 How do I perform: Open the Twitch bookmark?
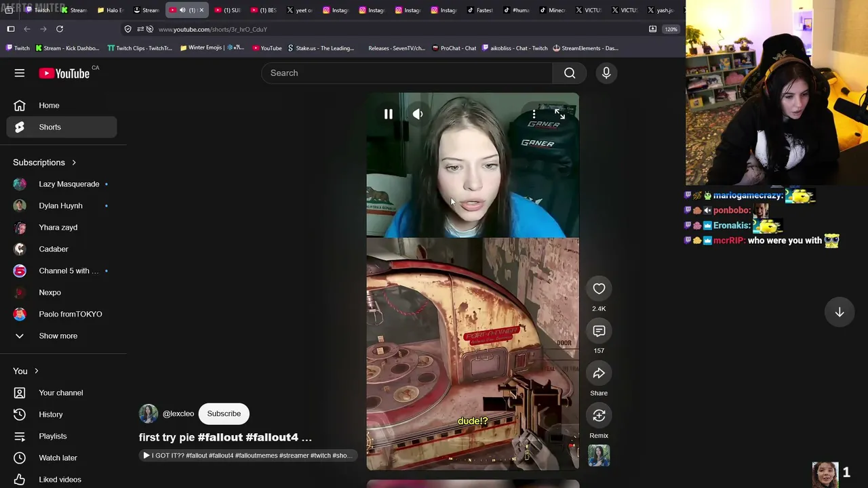pos(18,48)
